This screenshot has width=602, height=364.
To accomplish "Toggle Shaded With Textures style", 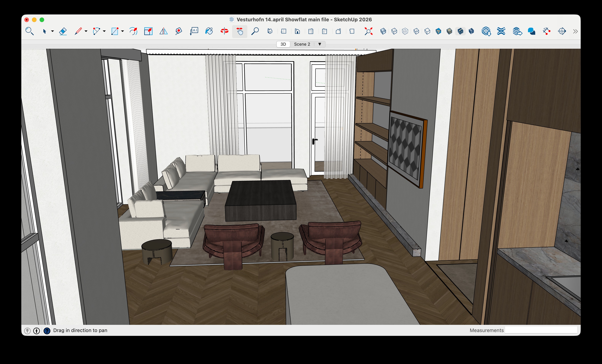I will coord(460,31).
